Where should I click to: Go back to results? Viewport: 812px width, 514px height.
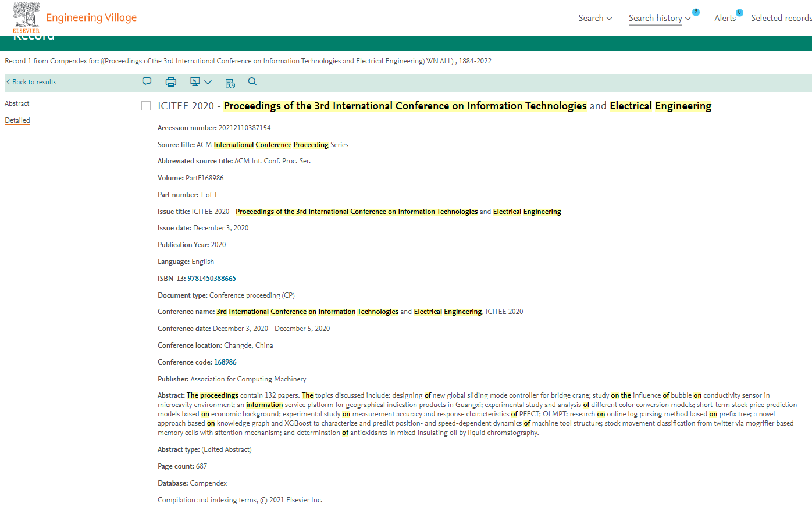(31, 82)
